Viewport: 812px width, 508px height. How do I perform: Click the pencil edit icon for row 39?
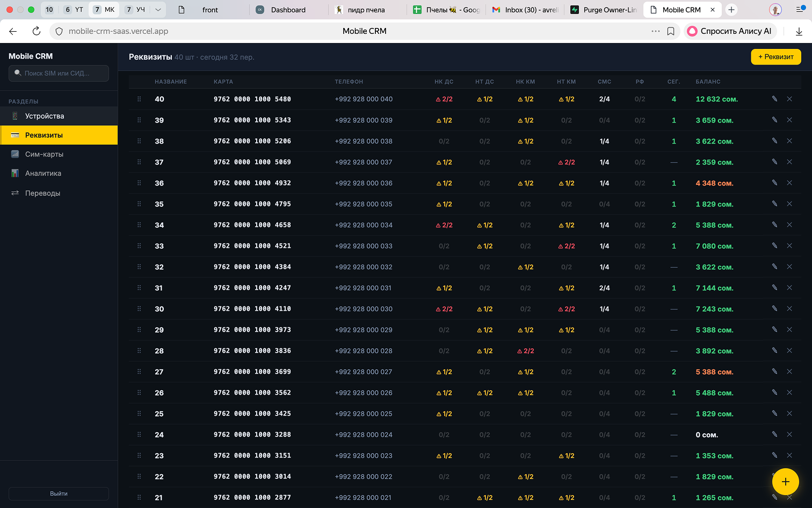click(x=774, y=120)
